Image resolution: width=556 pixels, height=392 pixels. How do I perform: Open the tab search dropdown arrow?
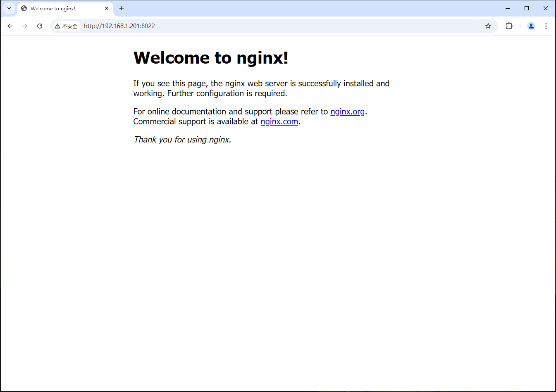9,8
